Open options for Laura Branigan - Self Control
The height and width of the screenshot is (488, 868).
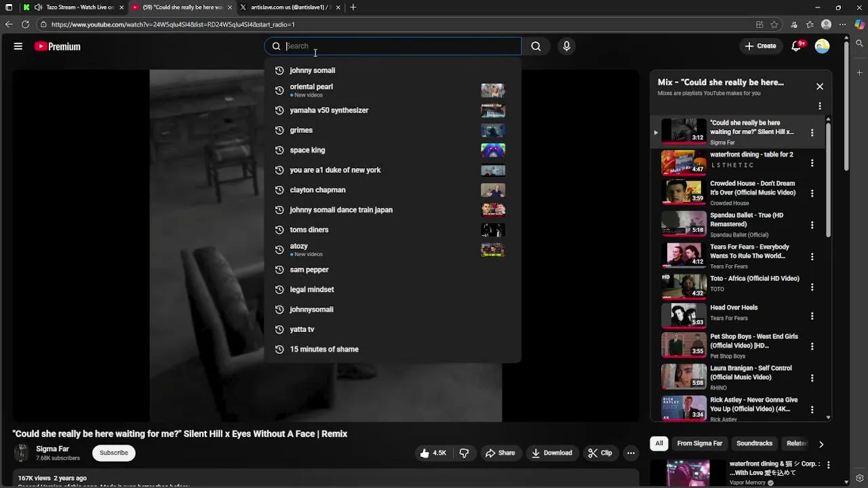[812, 378]
